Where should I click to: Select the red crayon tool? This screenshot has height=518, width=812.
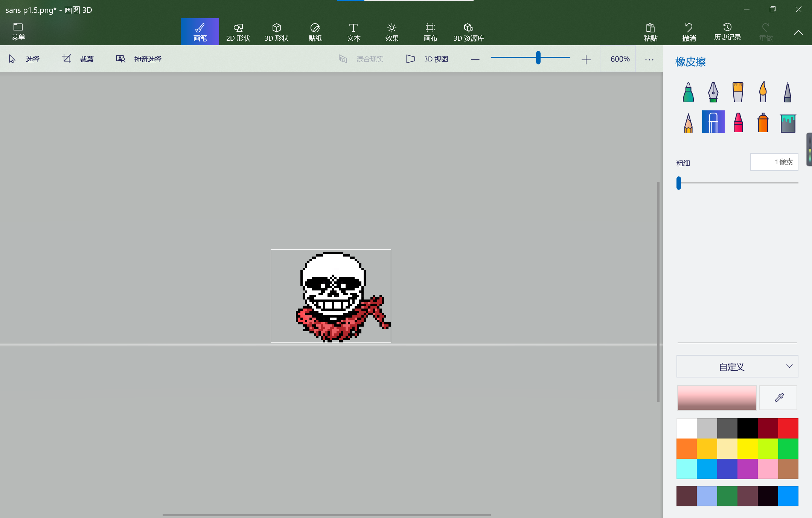pyautogui.click(x=738, y=122)
